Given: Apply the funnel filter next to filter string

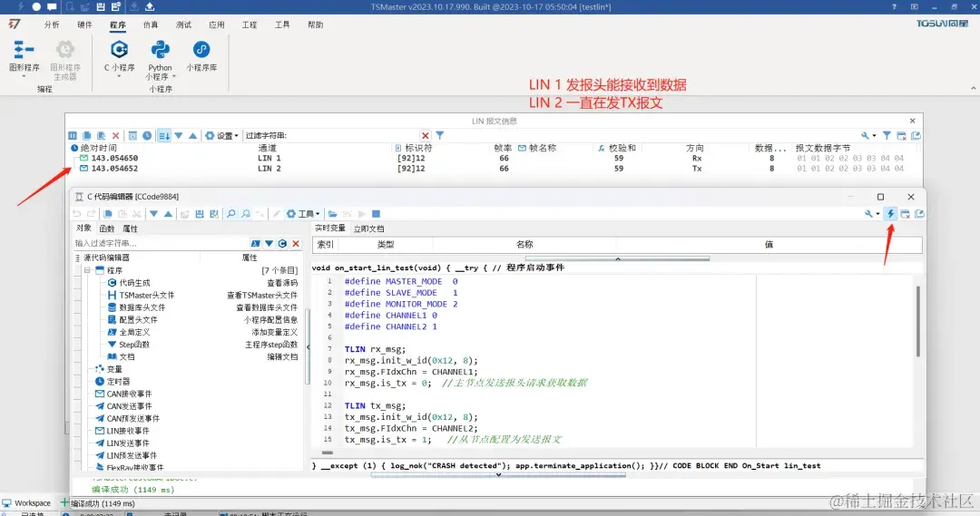Looking at the screenshot, I should point(440,135).
